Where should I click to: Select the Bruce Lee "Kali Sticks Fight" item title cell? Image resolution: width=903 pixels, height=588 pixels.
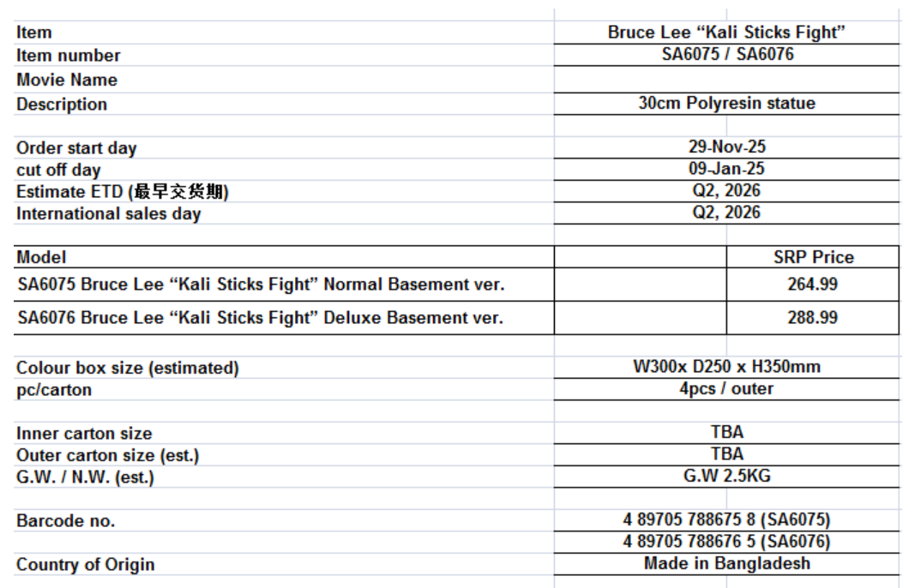point(726,33)
